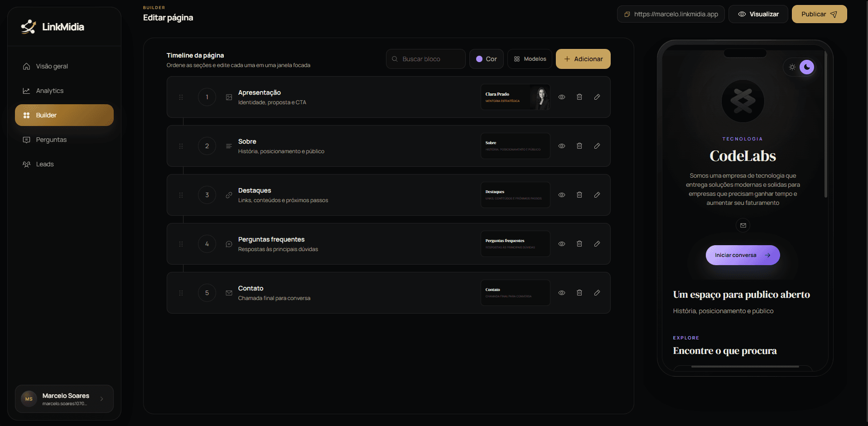Click the MS user avatar
The image size is (868, 426).
[x=29, y=399]
